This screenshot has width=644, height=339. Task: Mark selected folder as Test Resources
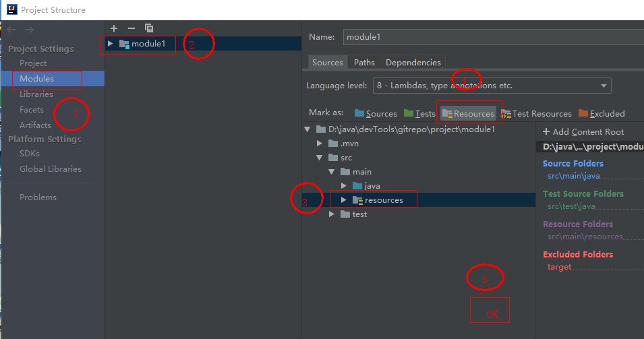point(536,114)
